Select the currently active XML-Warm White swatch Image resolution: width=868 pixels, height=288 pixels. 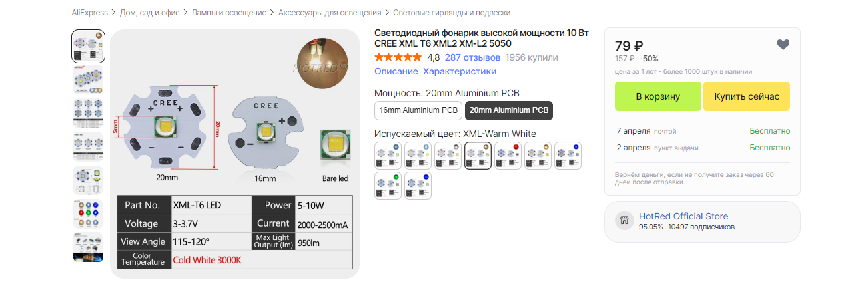pos(478,156)
